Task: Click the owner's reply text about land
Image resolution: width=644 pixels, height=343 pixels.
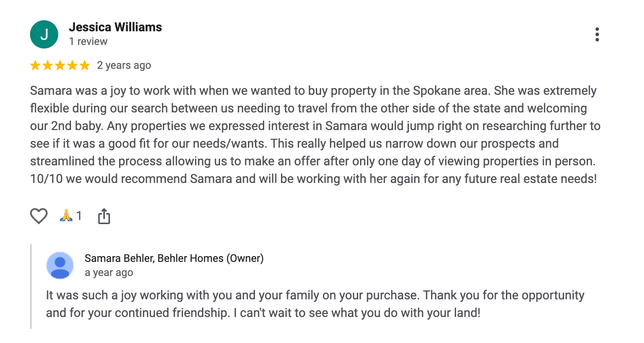Action: tap(315, 304)
